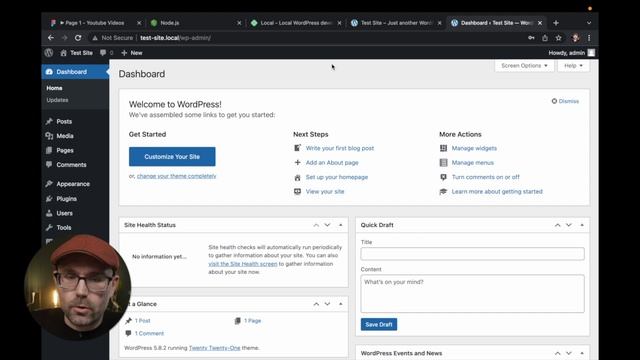Open Test Site home in admin bar
The image size is (640, 360).
pos(76,53)
